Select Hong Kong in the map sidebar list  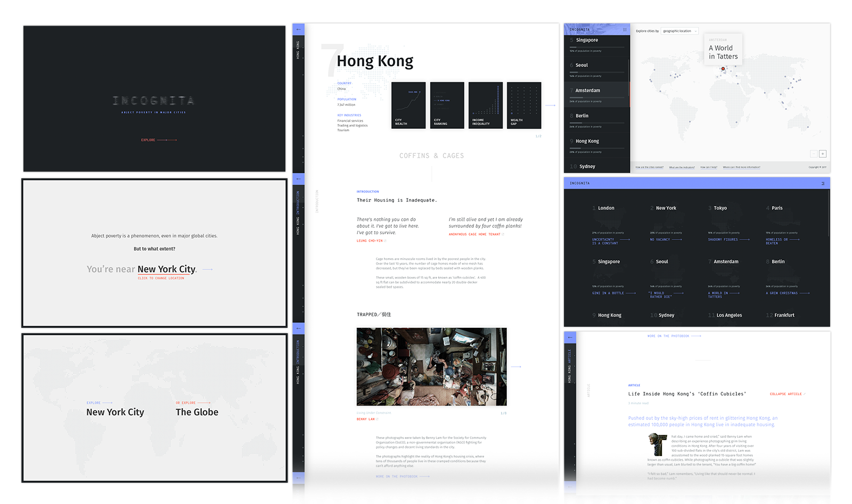(596, 145)
